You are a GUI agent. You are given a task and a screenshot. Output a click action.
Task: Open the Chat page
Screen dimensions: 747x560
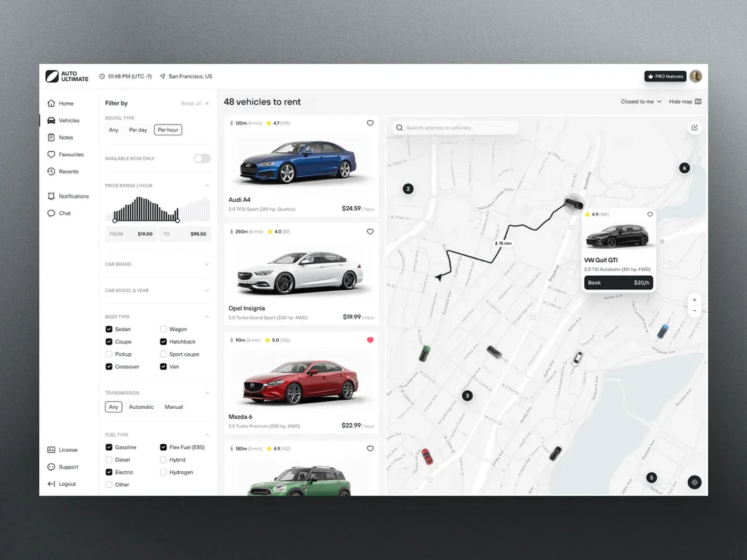coord(59,213)
